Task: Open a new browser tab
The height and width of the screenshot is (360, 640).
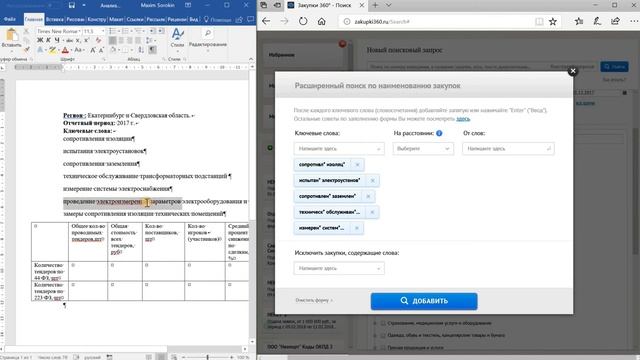Action: [375, 5]
